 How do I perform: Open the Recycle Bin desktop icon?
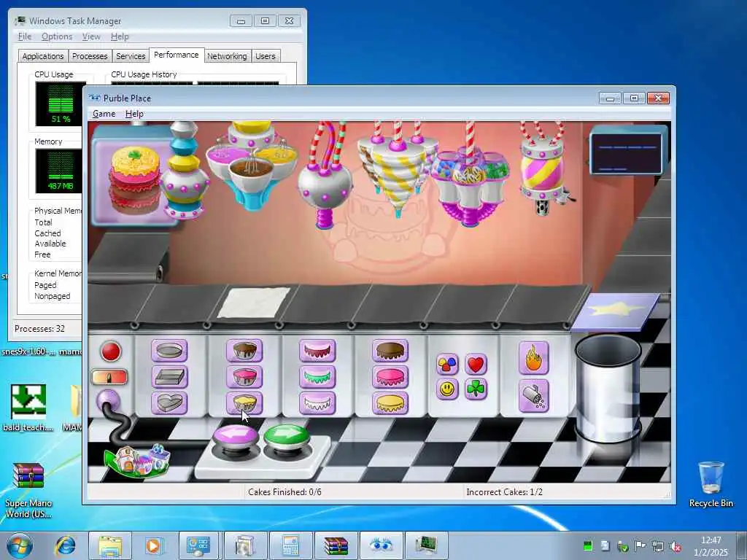(x=711, y=484)
